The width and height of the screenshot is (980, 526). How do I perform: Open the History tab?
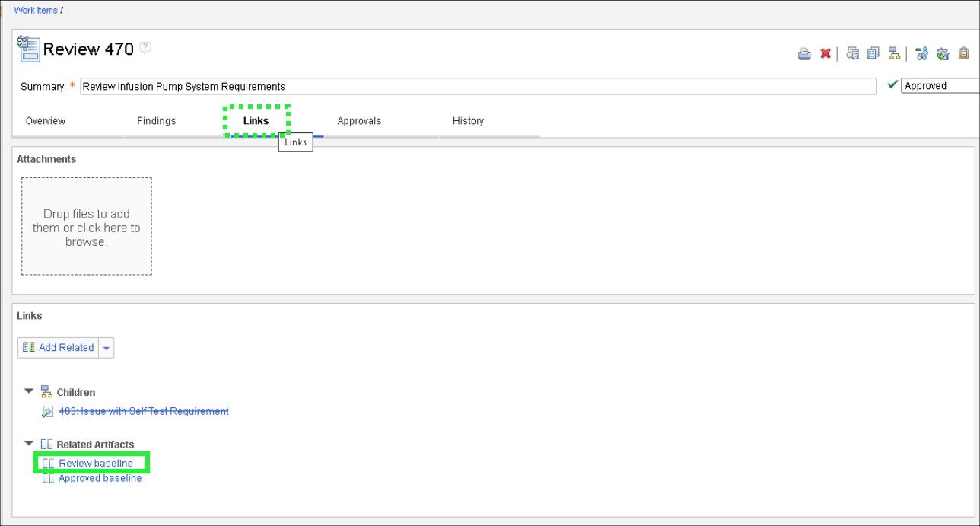tap(468, 121)
